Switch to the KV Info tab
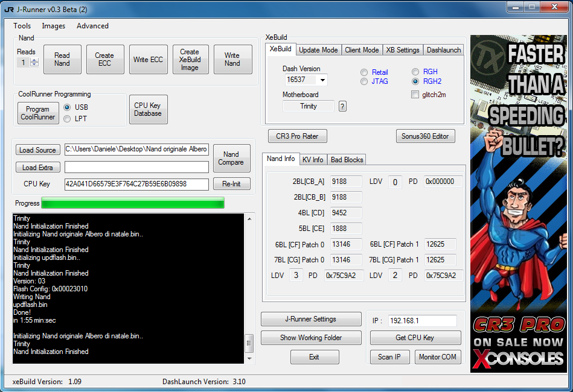Image resolution: width=573 pixels, height=392 pixels. (x=313, y=159)
